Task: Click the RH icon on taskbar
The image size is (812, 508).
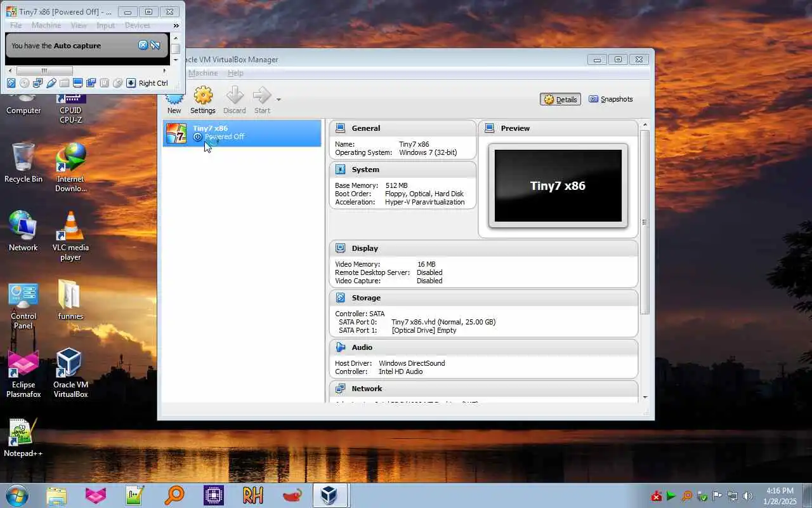Action: 252,495
